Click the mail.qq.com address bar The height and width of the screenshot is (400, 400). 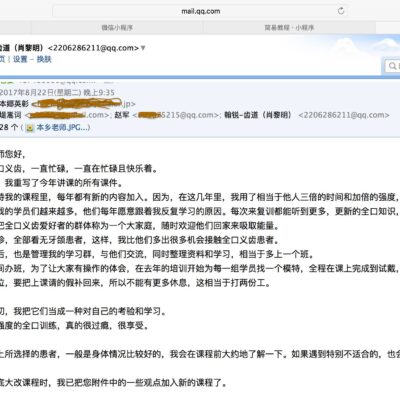tap(200, 11)
